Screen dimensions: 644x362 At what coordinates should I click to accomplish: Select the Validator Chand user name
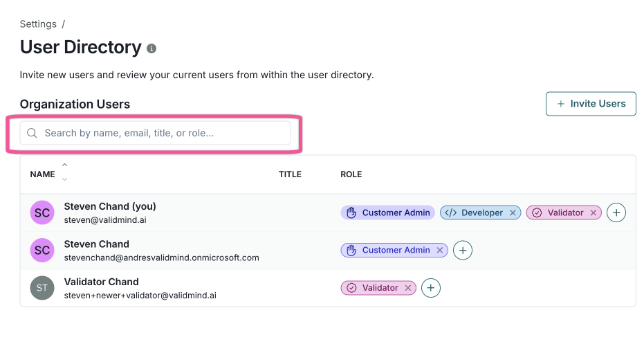click(x=101, y=282)
